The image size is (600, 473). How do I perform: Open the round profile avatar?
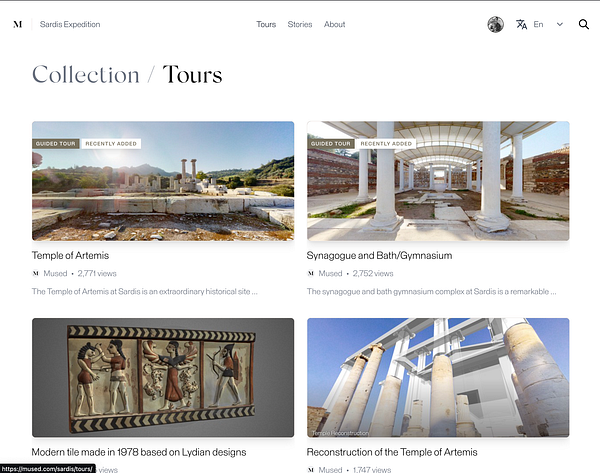click(x=495, y=24)
